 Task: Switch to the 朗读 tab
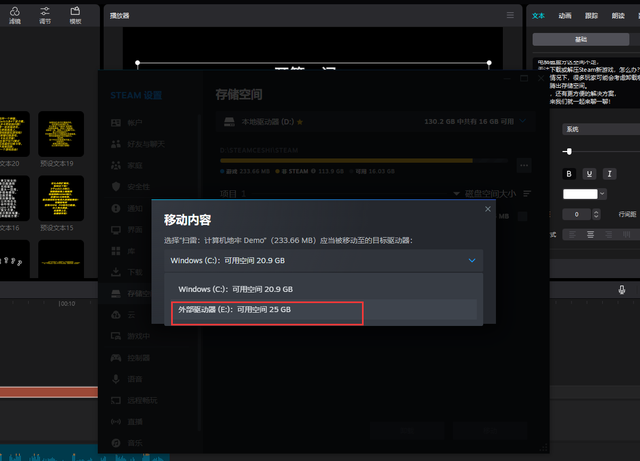click(x=618, y=16)
